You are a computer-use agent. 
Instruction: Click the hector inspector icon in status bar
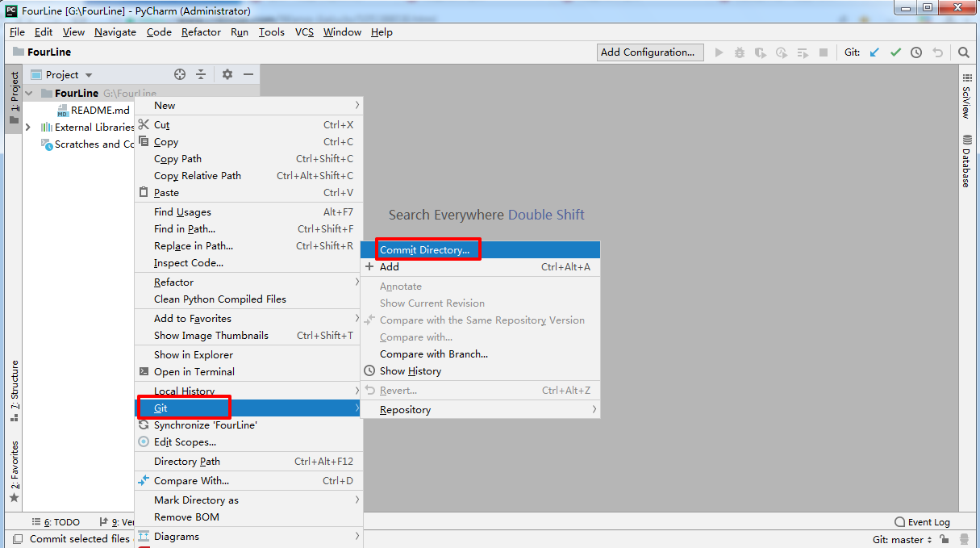(x=965, y=539)
